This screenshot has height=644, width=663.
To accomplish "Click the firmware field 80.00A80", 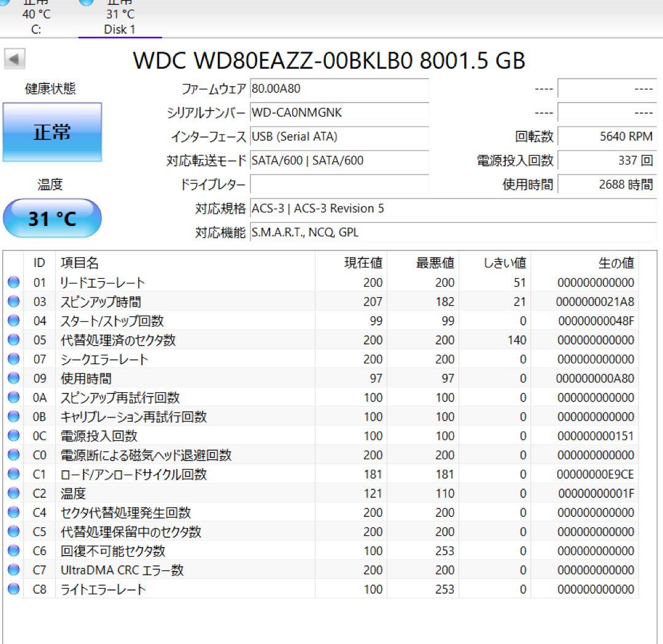I will 339,89.
